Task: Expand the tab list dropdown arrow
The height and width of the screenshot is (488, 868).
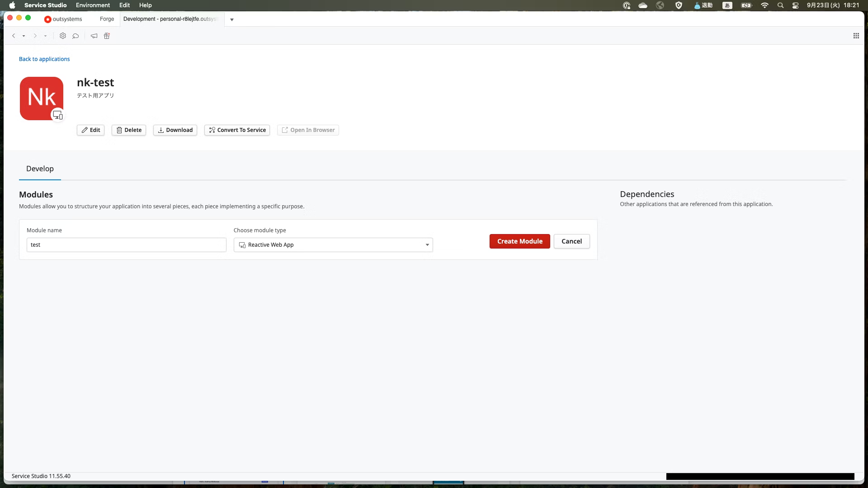Action: click(232, 19)
